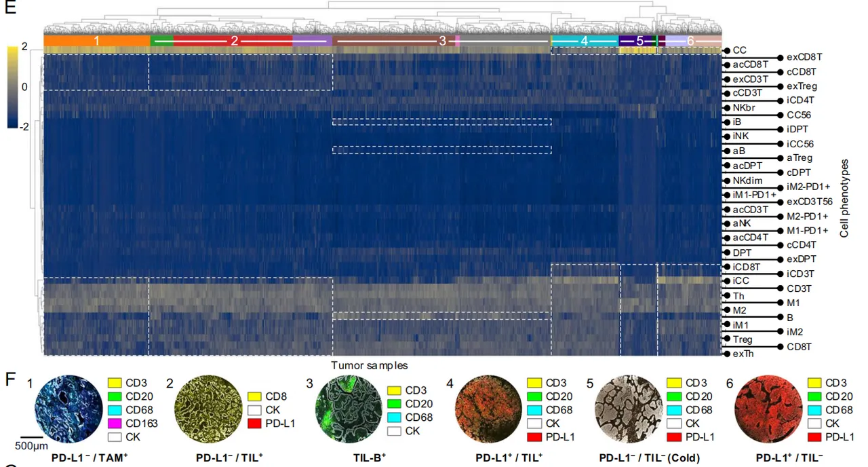Click the Tumor samples axis title
Viewport: 868px width, 467px height.
pyautogui.click(x=370, y=366)
